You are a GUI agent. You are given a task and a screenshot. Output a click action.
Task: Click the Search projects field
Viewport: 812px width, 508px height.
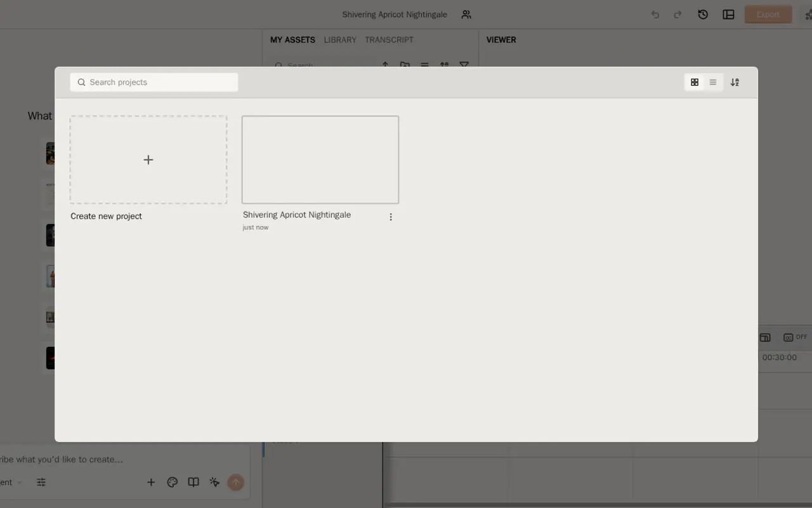[x=154, y=82]
